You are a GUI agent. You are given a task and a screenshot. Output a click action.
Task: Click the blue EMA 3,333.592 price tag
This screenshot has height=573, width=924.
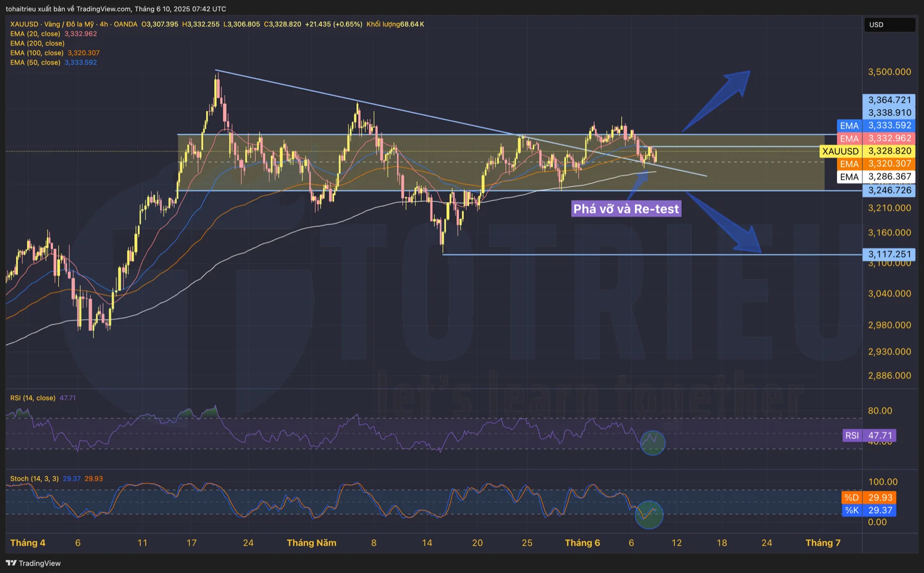tap(876, 126)
